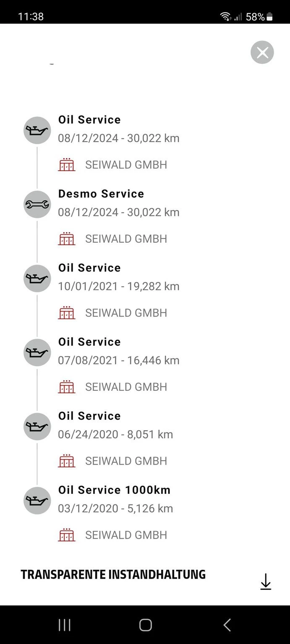Image resolution: width=290 pixels, height=644 pixels.
Task: Tap dealer building icon under Desmo Service
Action: 67,239
